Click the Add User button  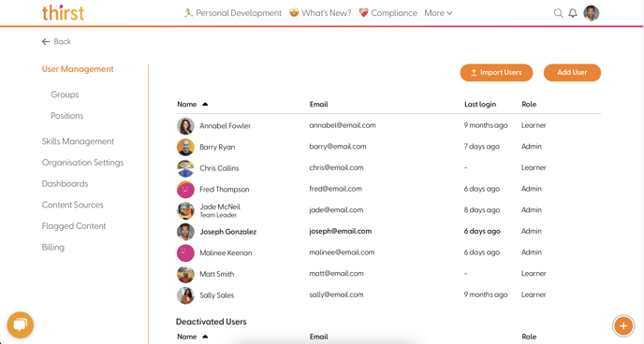click(572, 73)
